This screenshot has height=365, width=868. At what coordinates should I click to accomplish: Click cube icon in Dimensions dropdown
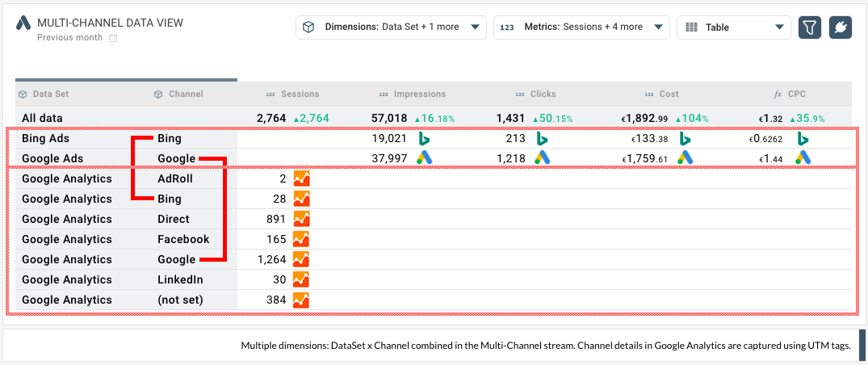click(309, 27)
